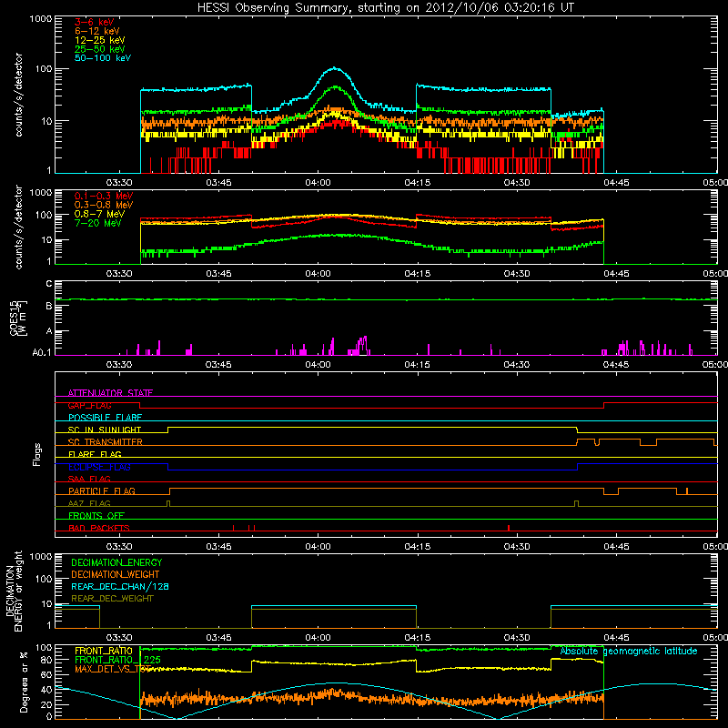Screen dimensions: 728x728
Task: Click the GOES15 axis label
Action: point(18,318)
